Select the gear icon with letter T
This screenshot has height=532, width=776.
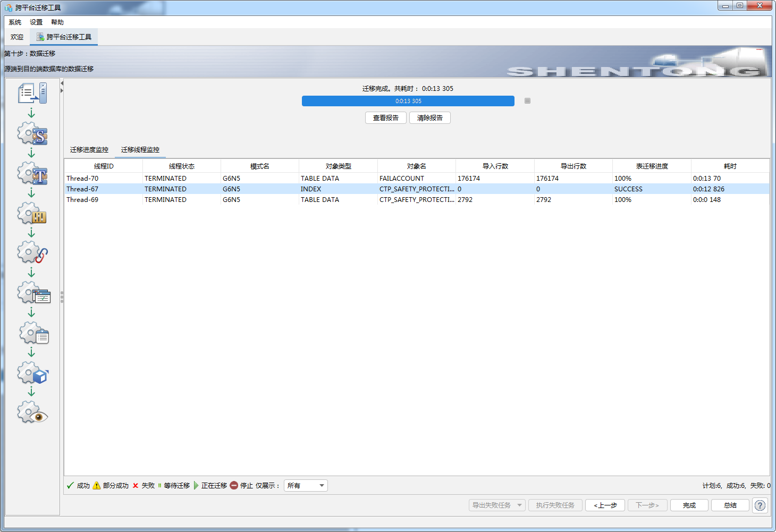tap(32, 174)
